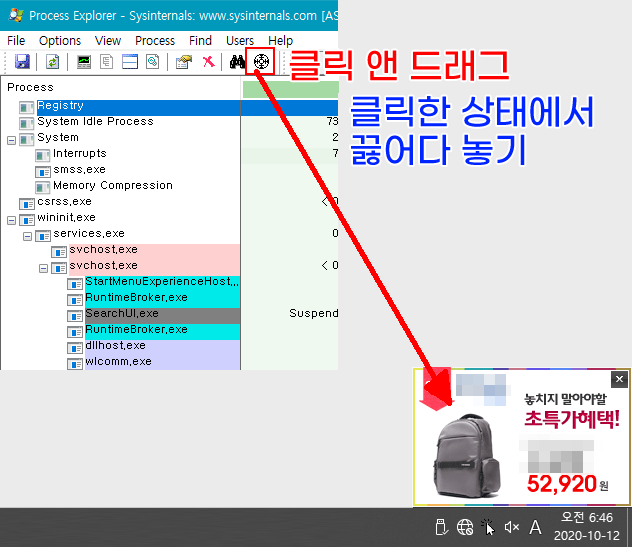Open the taskbar clock showing 오전 6:46
632x547 pixels.
pyautogui.click(x=586, y=526)
